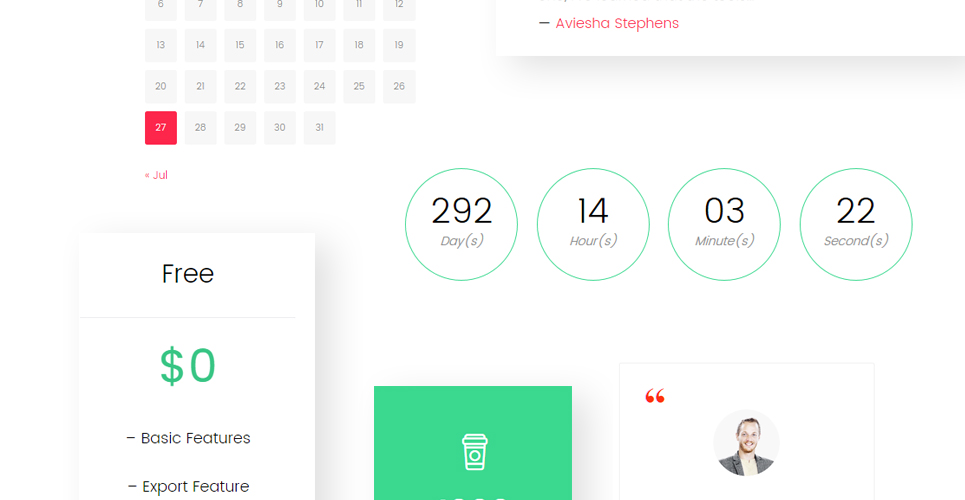The height and width of the screenshot is (500, 965).
Task: Click the 22 Second(s) countdown circle
Action: [856, 224]
